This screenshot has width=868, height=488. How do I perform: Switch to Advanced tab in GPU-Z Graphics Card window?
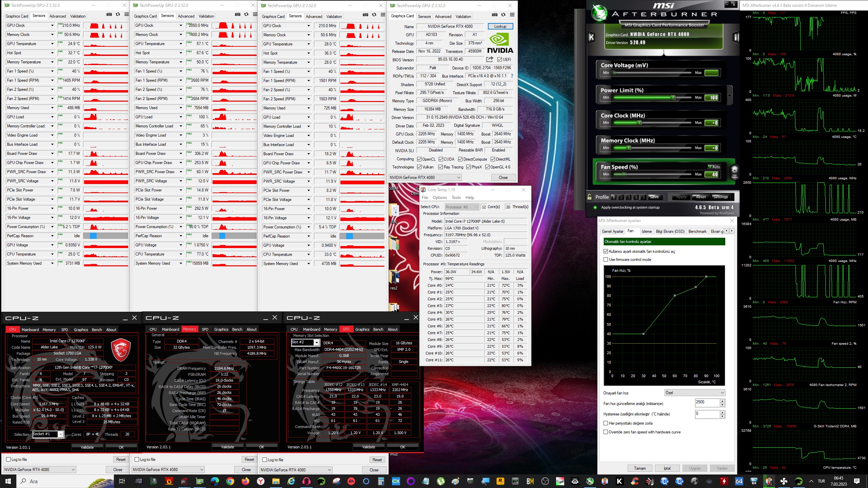coord(443,16)
